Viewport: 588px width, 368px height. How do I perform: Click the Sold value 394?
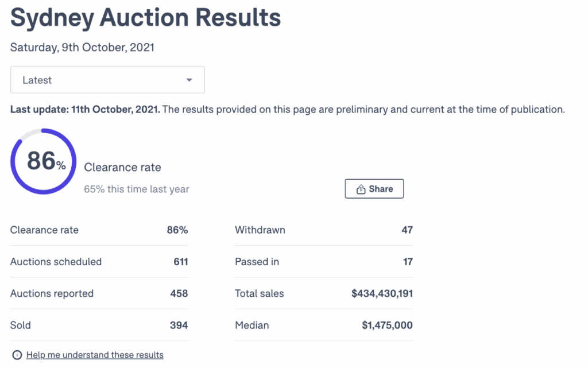point(179,325)
